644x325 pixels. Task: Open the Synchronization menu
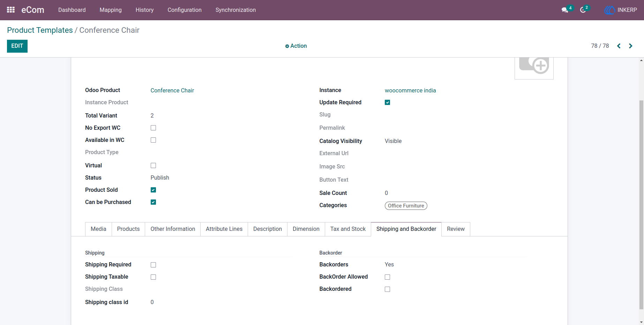click(235, 10)
